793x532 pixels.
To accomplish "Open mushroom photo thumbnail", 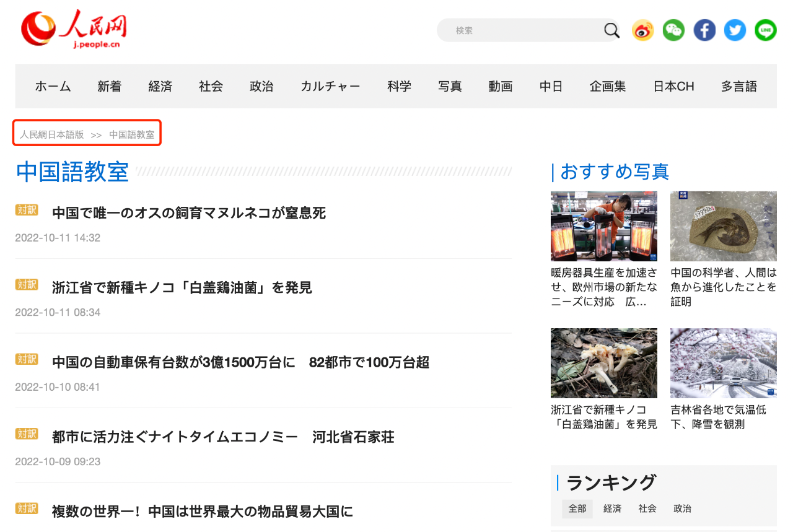I will [x=604, y=363].
